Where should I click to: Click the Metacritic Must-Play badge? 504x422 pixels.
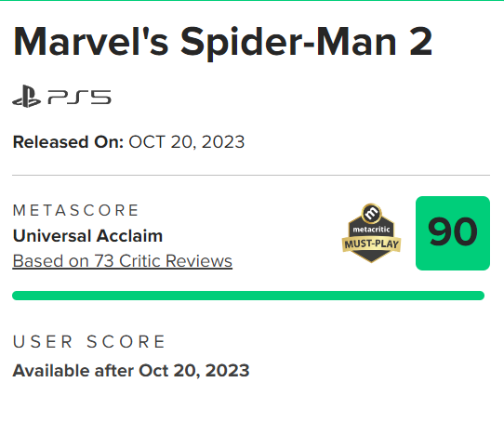tap(372, 233)
